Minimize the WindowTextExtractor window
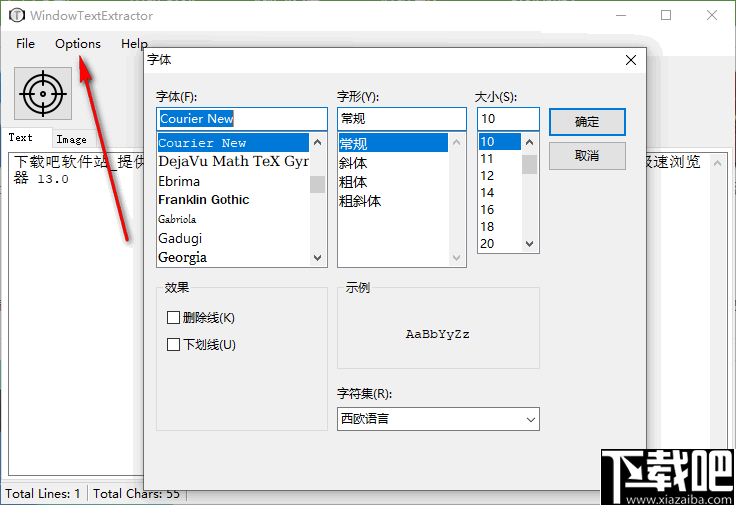 click(x=621, y=15)
